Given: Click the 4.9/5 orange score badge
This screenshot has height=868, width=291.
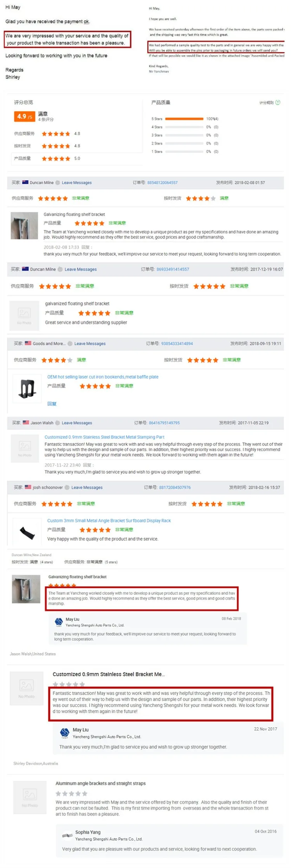Looking at the screenshot, I should point(24,117).
